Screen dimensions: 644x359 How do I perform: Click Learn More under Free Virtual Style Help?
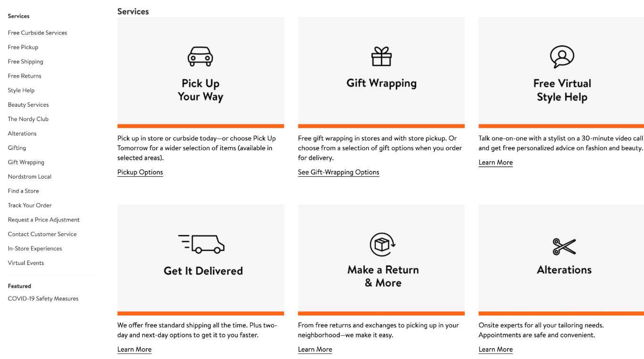tap(495, 162)
